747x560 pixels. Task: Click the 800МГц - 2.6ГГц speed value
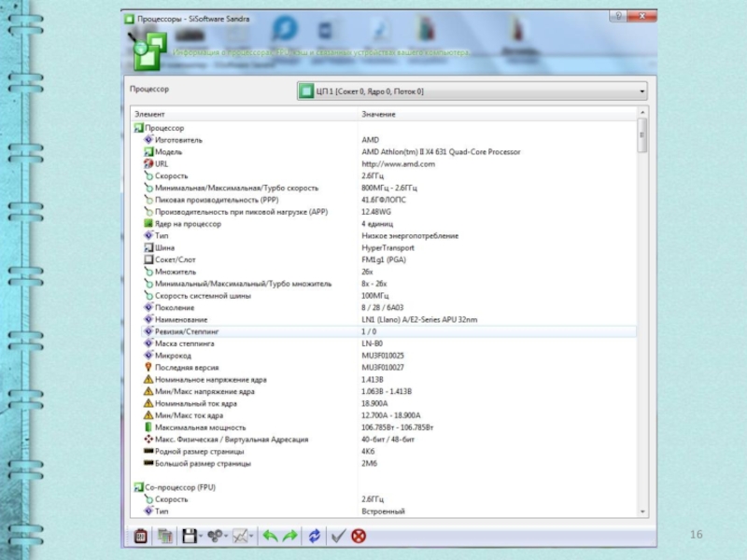click(389, 189)
